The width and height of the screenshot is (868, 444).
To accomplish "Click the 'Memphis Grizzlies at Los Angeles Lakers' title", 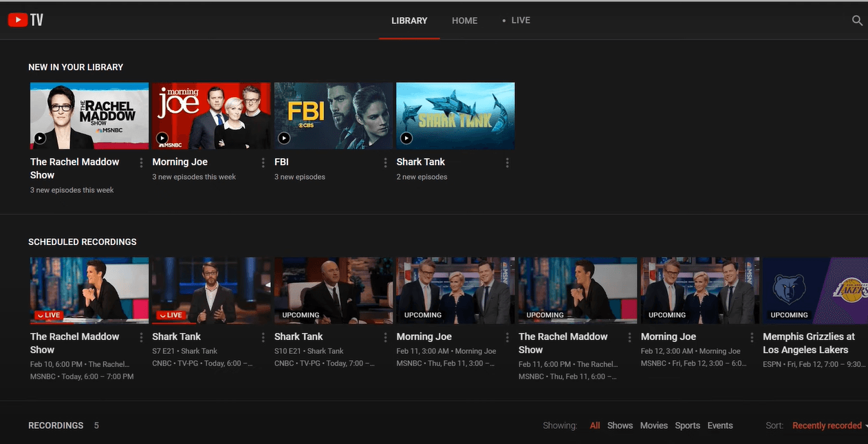I will [x=809, y=343].
